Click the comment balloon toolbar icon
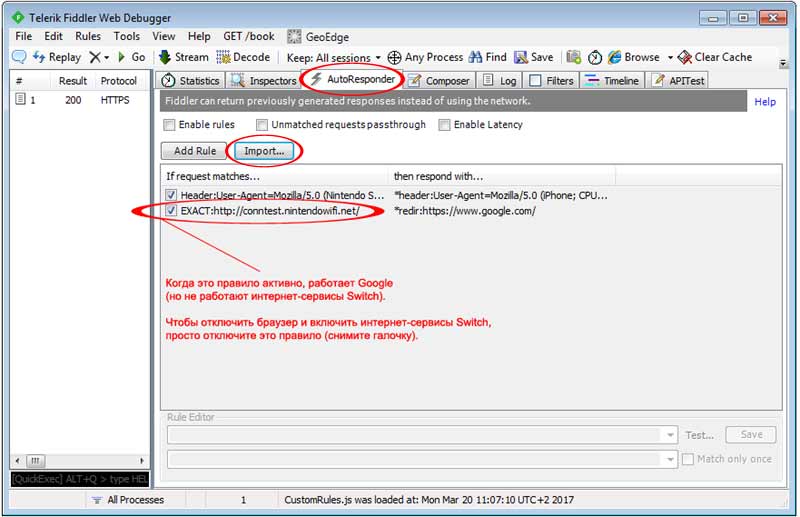 [x=19, y=57]
